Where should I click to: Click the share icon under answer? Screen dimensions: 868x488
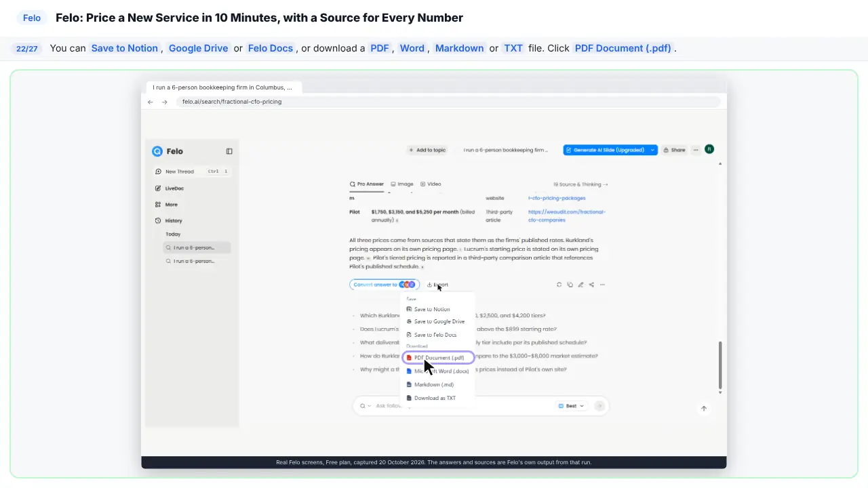(x=591, y=285)
